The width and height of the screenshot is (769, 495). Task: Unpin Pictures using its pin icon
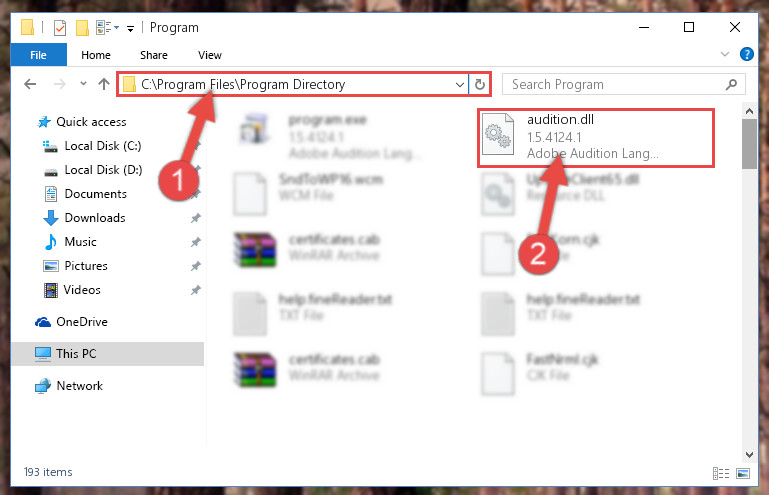[196, 266]
